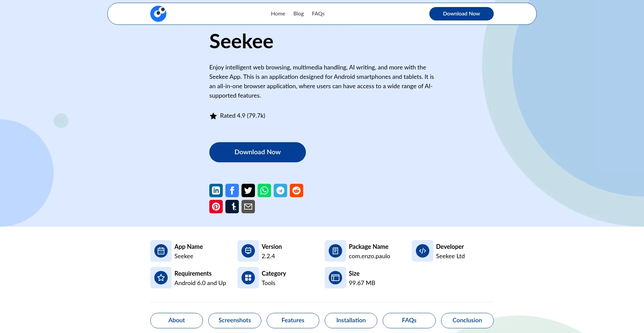Screen dimensions: 644x333
Task: Go to the FAQs section from the navbar
Action: tap(318, 14)
